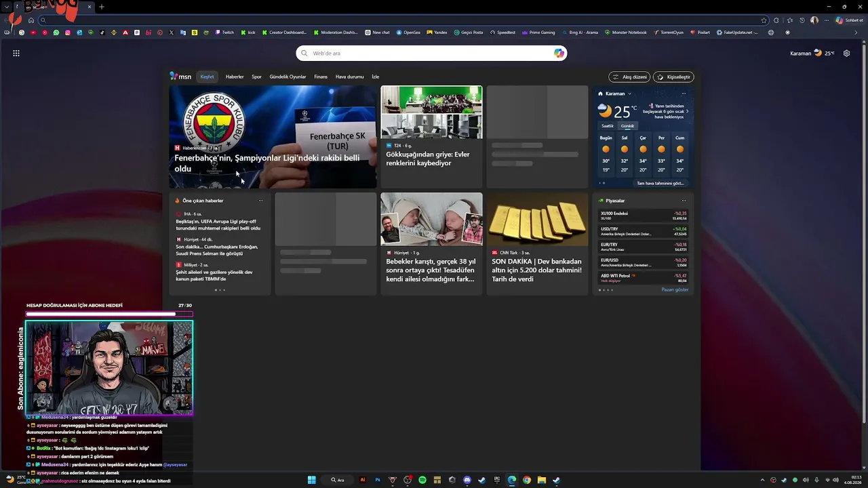Open Spotify from the taskbar
The image size is (868, 488).
coord(422,480)
